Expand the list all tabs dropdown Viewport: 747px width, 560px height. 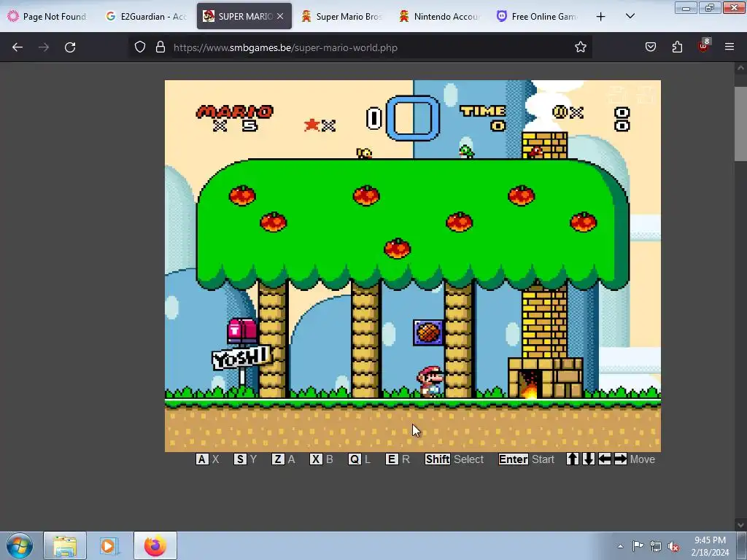click(630, 16)
